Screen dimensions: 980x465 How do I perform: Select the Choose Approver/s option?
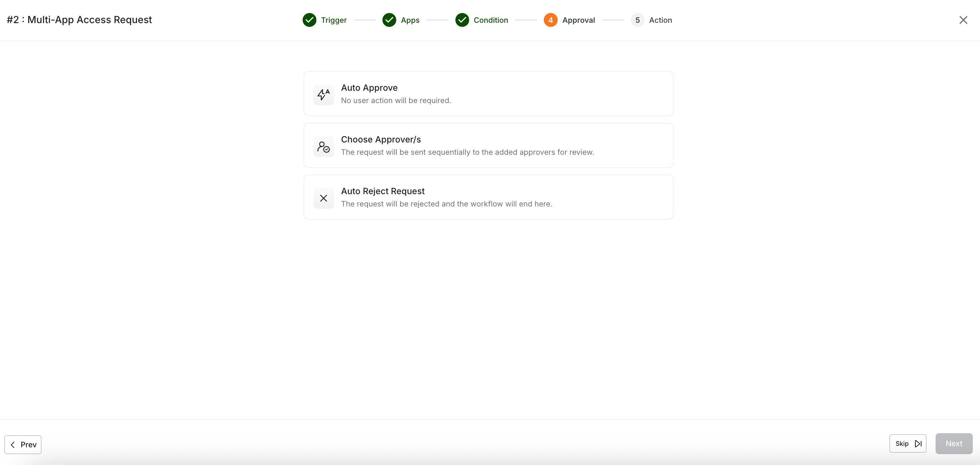tap(488, 145)
